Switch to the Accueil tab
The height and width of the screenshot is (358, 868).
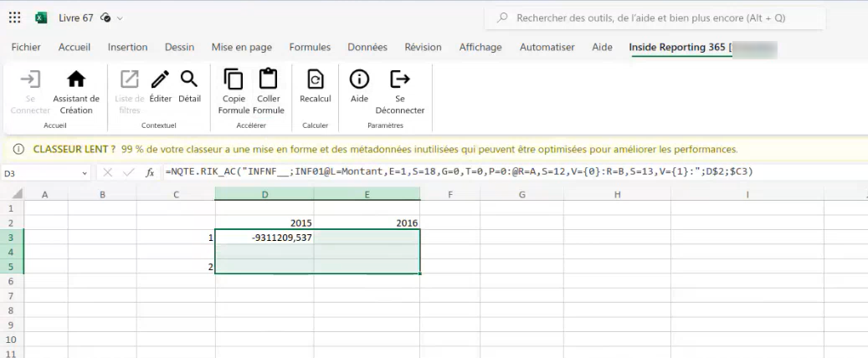[x=74, y=47]
